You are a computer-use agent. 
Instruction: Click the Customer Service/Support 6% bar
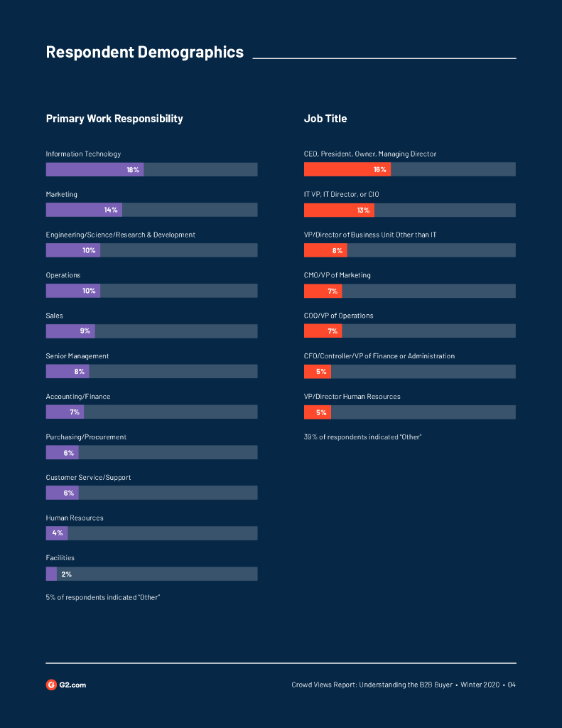[63, 493]
